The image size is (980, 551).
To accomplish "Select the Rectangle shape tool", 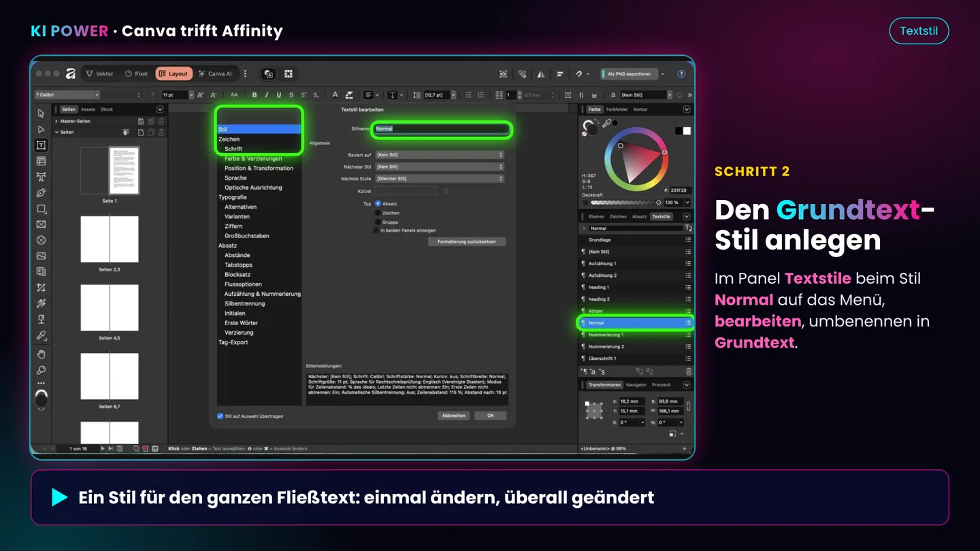I will tap(41, 209).
